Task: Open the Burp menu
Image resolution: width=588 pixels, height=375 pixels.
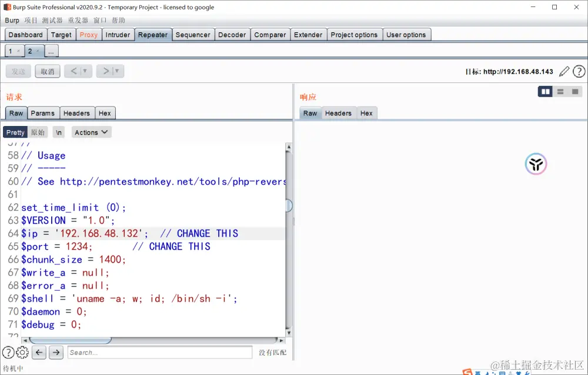Action: coord(12,20)
